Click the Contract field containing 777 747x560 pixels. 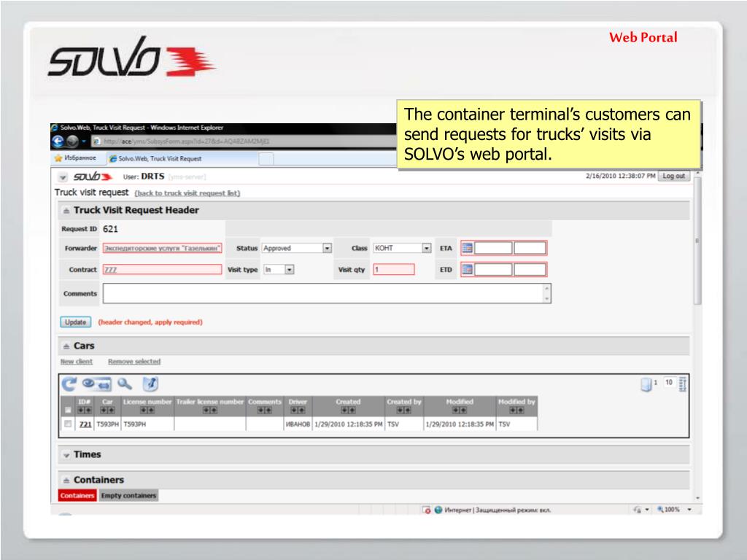click(162, 270)
